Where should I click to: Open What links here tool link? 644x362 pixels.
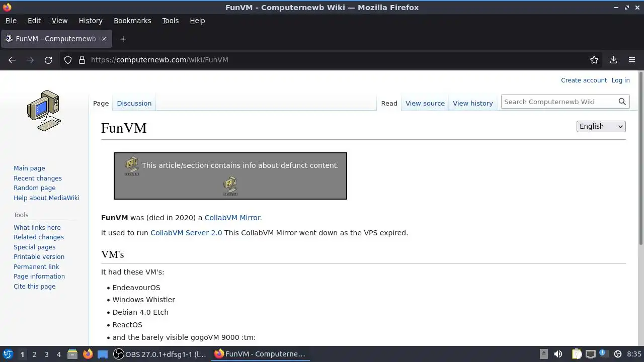pyautogui.click(x=37, y=228)
